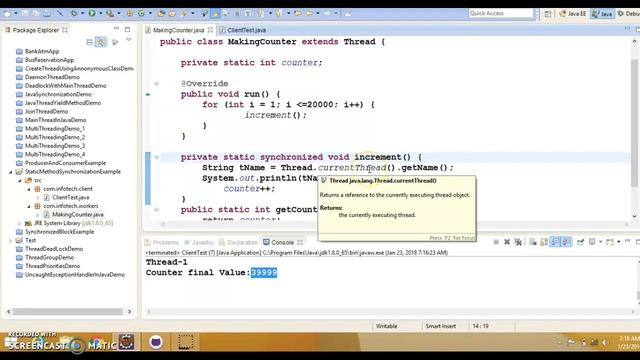Viewport: 640px width, 360px height.
Task: Collapse the increment() method fold marker
Action: pos(156,157)
